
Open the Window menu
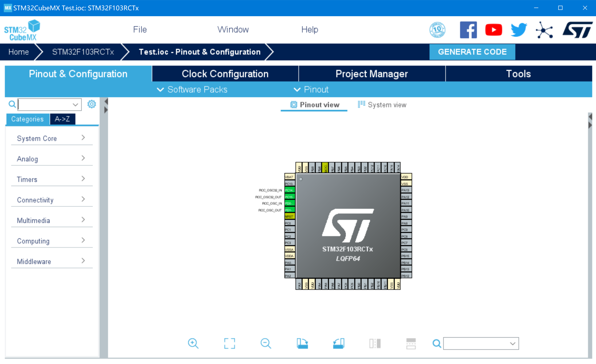click(x=233, y=29)
